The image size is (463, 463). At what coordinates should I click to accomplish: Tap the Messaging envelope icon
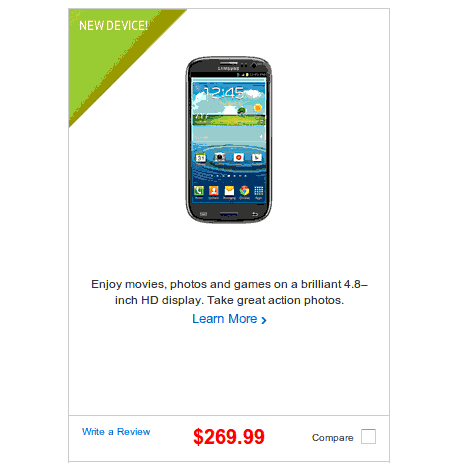[229, 191]
